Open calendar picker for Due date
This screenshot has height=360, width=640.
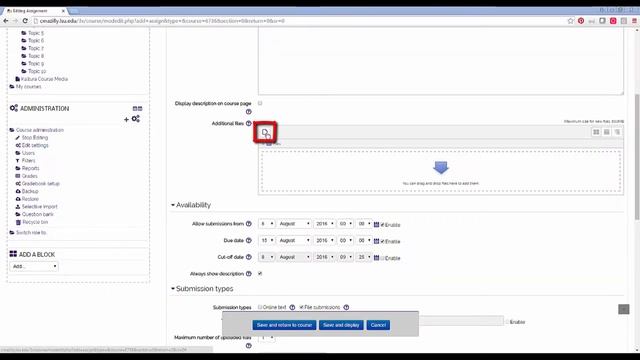[376, 241]
